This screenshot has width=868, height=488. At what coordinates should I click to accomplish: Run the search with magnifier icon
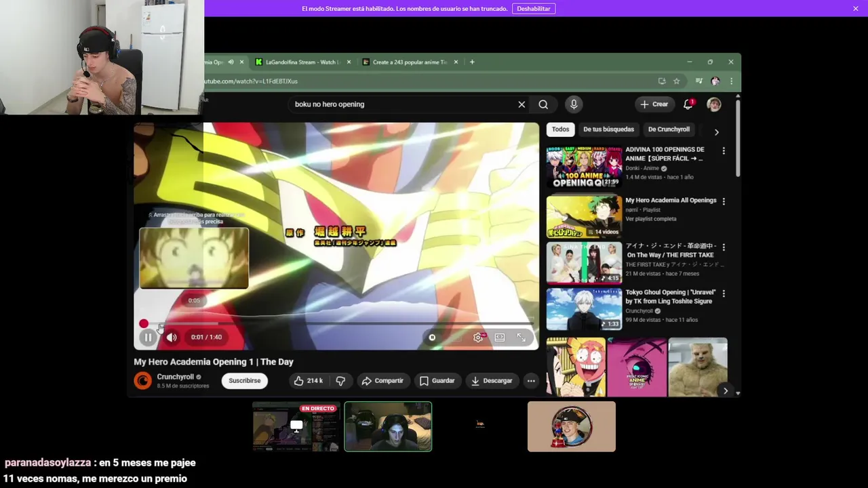pos(543,104)
